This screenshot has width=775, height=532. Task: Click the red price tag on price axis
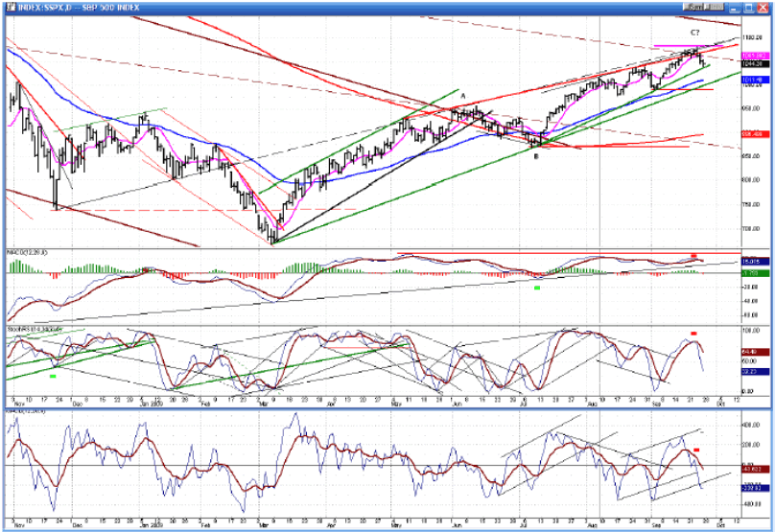pyautogui.click(x=755, y=134)
